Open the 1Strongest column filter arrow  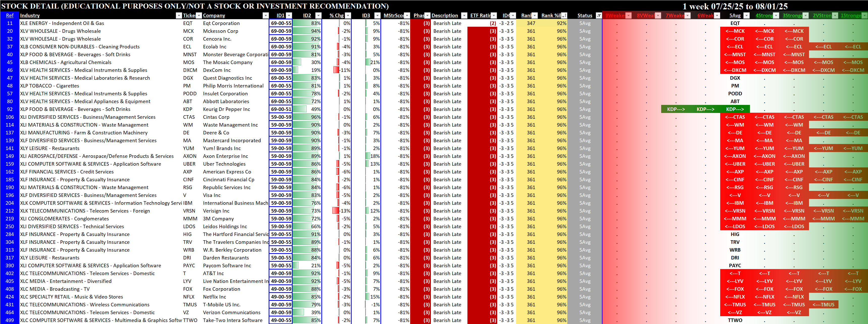pyautogui.click(x=865, y=15)
